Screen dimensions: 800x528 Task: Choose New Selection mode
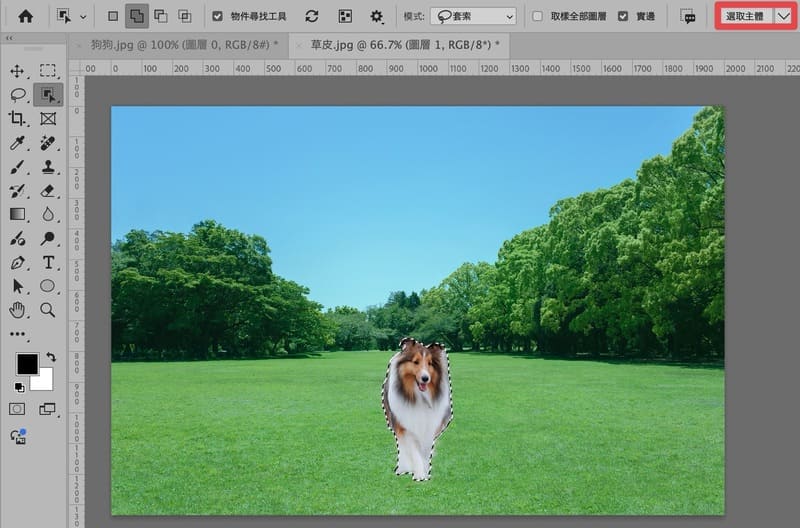(x=113, y=16)
